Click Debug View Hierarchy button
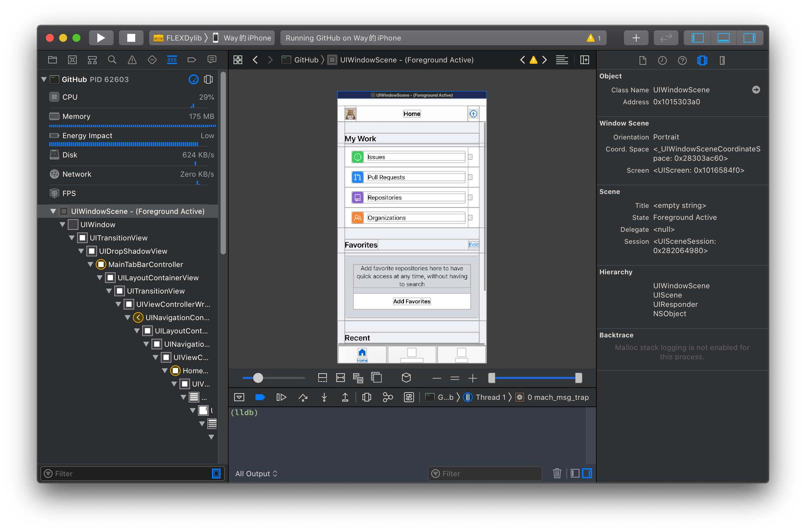The image size is (806, 532). pyautogui.click(x=366, y=397)
